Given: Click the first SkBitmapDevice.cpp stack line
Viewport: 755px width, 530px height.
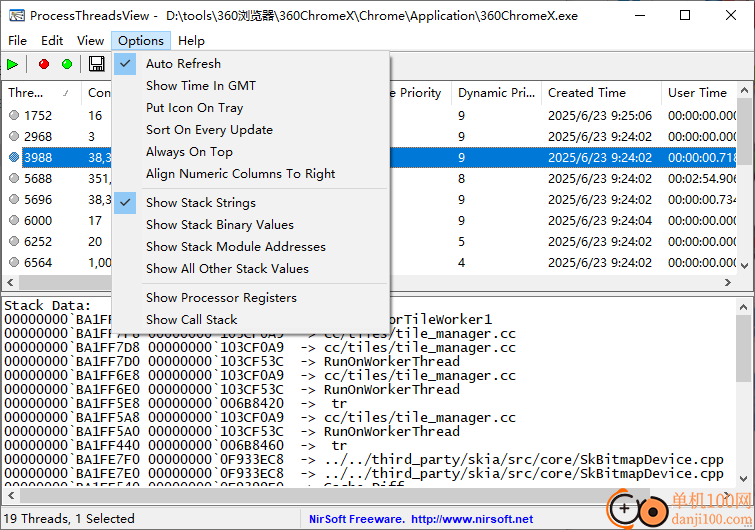Looking at the screenshot, I should [364, 459].
